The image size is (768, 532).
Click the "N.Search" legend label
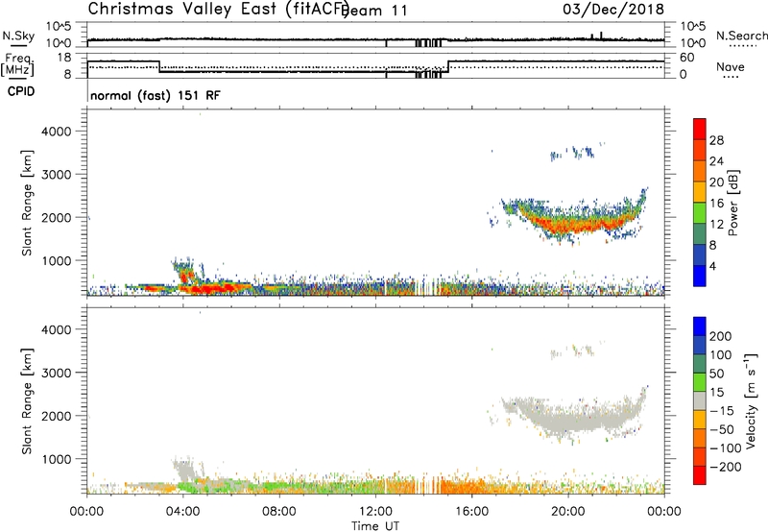click(741, 36)
